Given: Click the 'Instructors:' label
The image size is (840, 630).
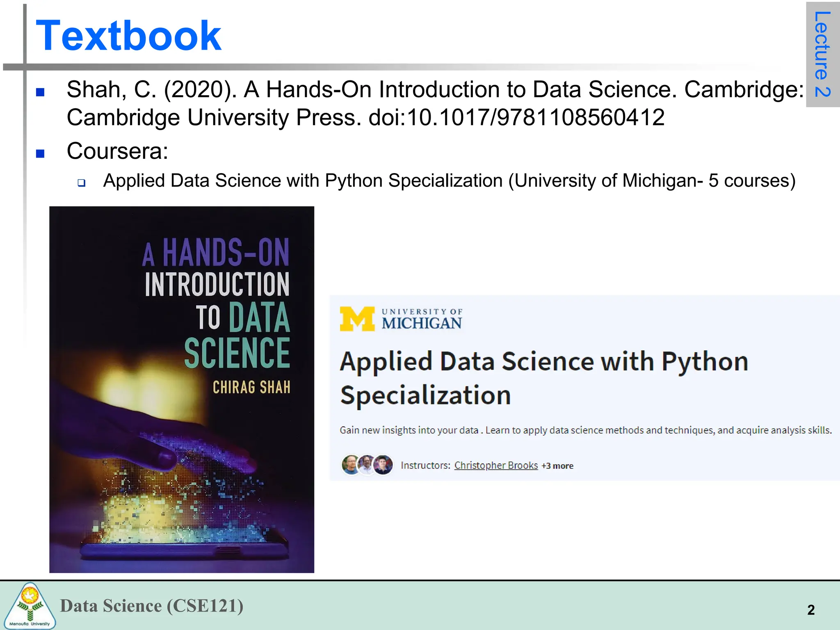Looking at the screenshot, I should click(x=425, y=466).
